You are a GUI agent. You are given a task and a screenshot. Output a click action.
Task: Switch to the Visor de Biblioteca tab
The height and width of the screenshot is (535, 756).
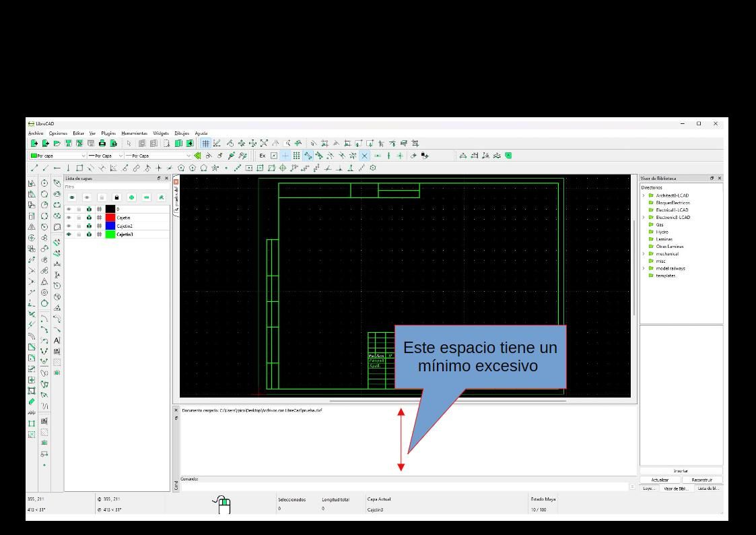point(676,489)
